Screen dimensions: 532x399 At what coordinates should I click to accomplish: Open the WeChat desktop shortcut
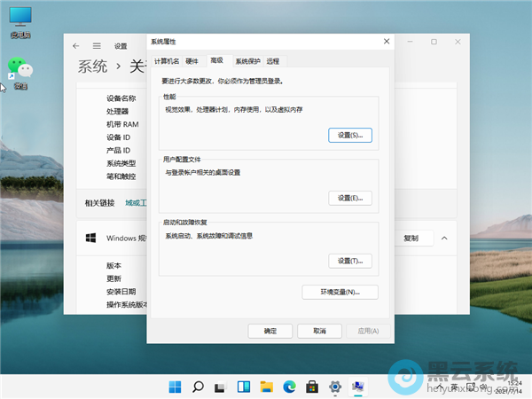point(19,69)
